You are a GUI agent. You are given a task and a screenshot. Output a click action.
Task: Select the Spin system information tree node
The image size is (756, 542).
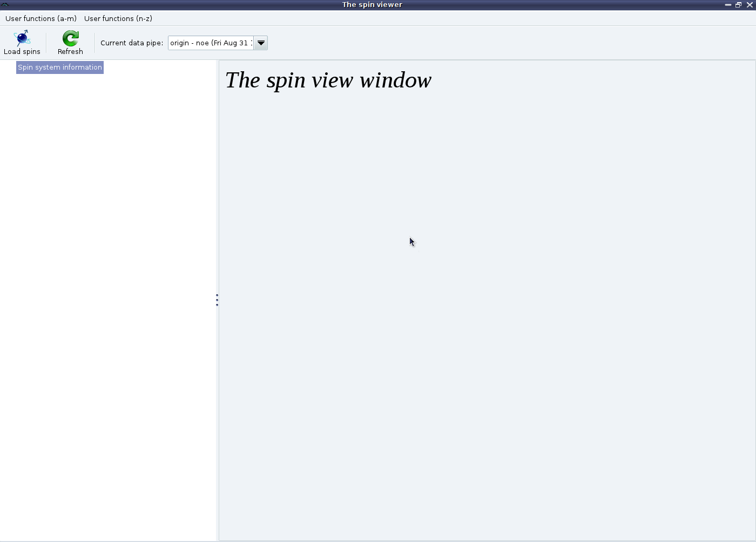[60, 67]
